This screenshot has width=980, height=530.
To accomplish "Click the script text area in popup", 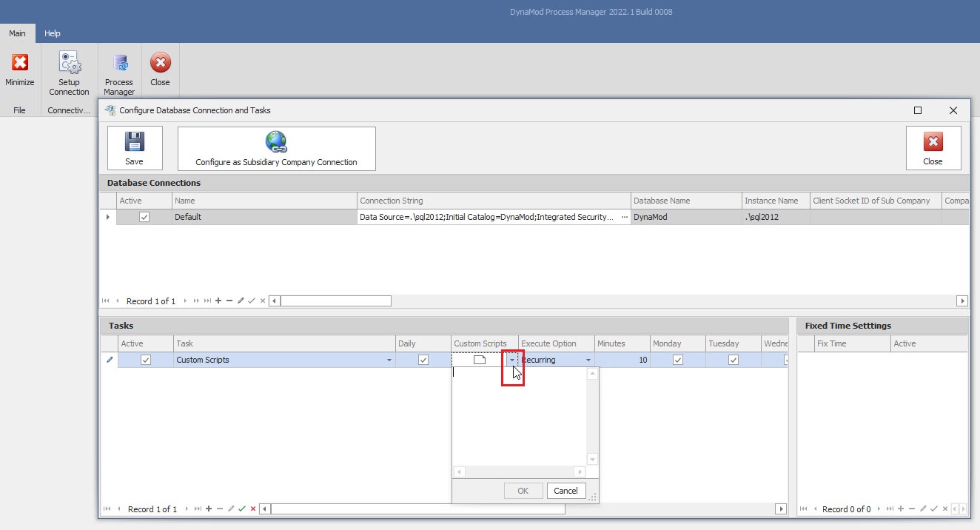I will pyautogui.click(x=519, y=416).
